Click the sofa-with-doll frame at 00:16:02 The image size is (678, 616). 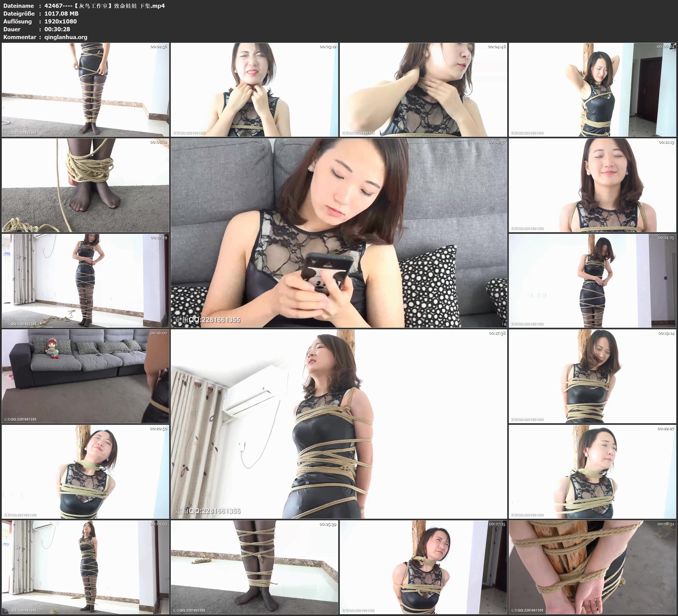click(85, 376)
